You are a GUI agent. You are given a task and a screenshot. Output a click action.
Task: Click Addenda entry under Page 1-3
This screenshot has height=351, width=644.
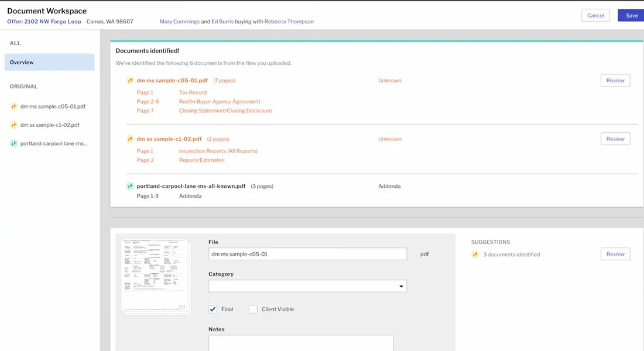(x=190, y=196)
